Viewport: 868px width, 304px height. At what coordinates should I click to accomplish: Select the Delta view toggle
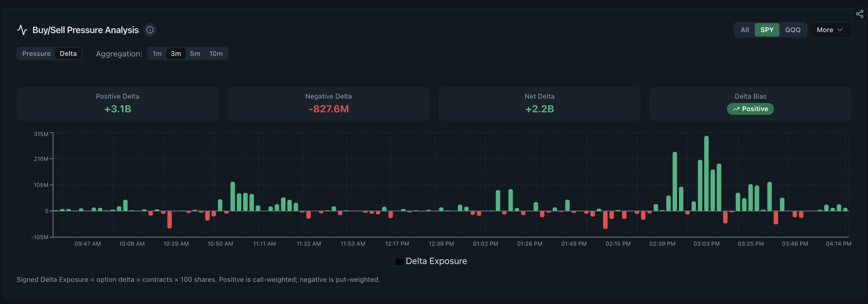(x=68, y=54)
